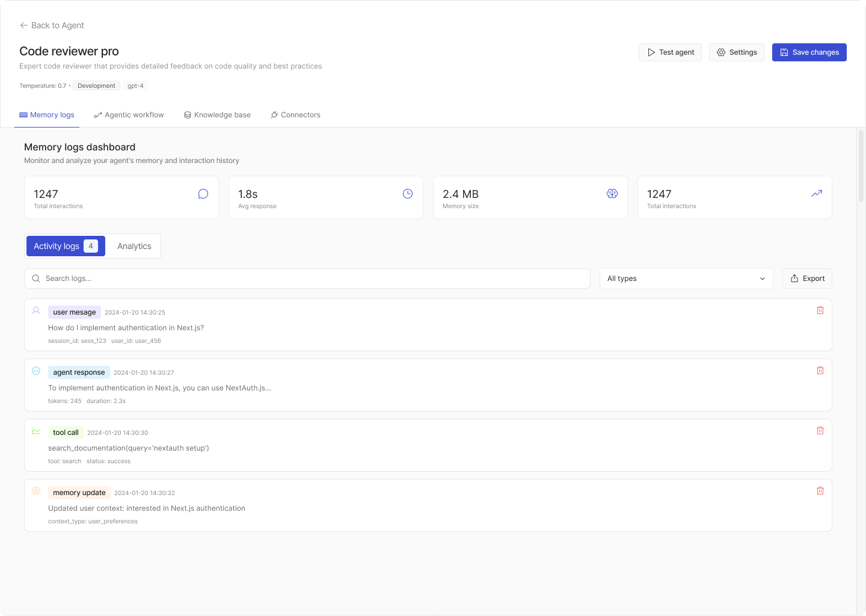The height and width of the screenshot is (616, 866).
Task: Click the brain icon of memory update entry
Action: [x=36, y=491]
